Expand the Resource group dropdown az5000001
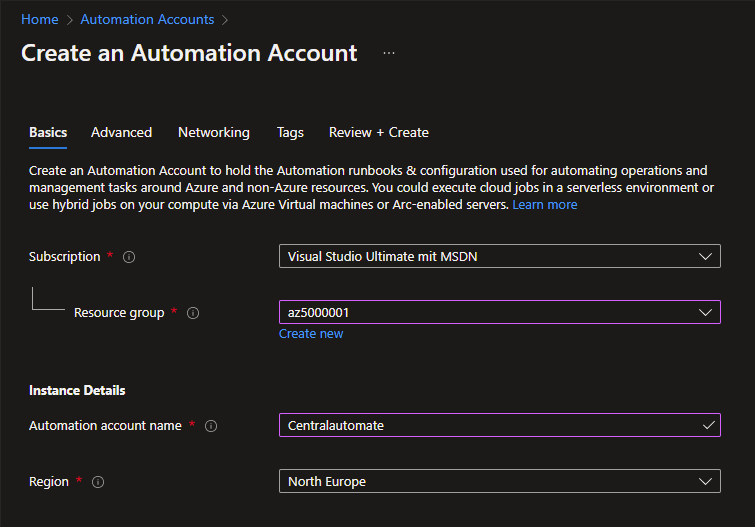755x527 pixels. pyautogui.click(x=499, y=312)
